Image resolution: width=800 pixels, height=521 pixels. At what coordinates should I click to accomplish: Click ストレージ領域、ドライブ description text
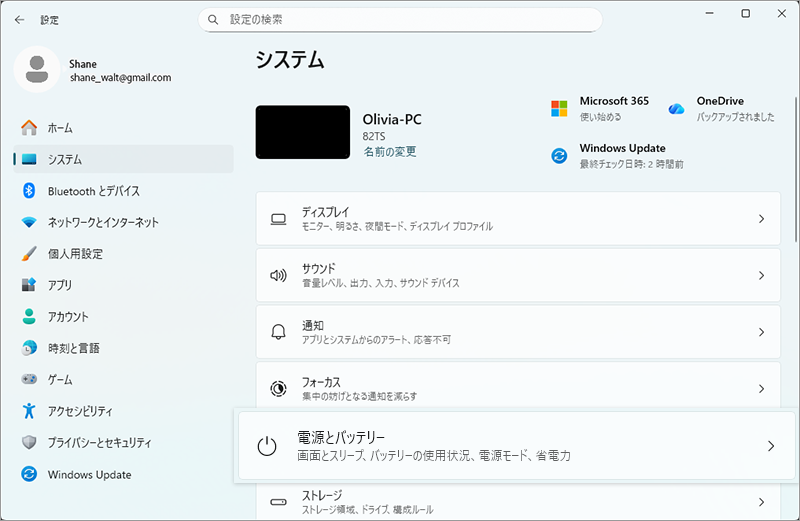click(367, 510)
